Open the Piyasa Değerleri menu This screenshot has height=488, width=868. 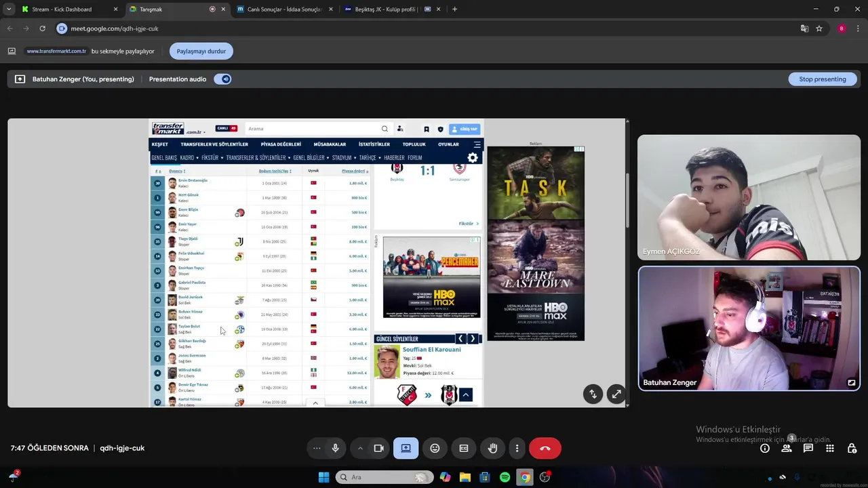click(281, 144)
